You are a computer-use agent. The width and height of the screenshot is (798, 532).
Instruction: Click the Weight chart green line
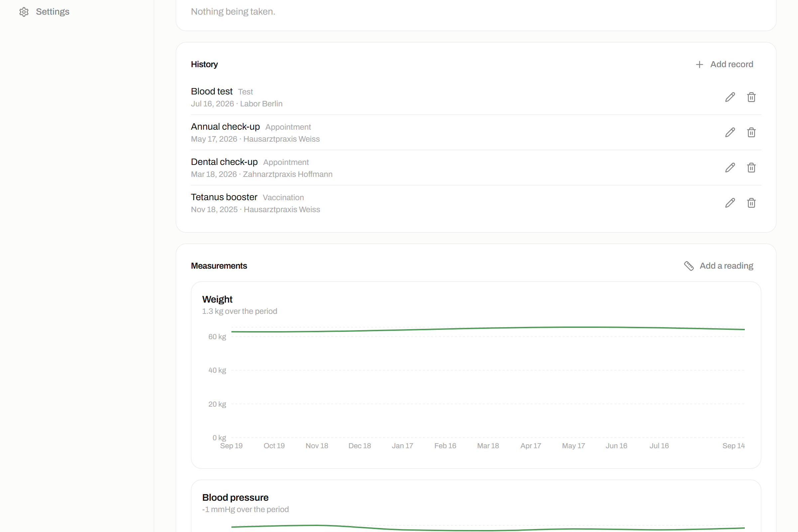(x=488, y=329)
